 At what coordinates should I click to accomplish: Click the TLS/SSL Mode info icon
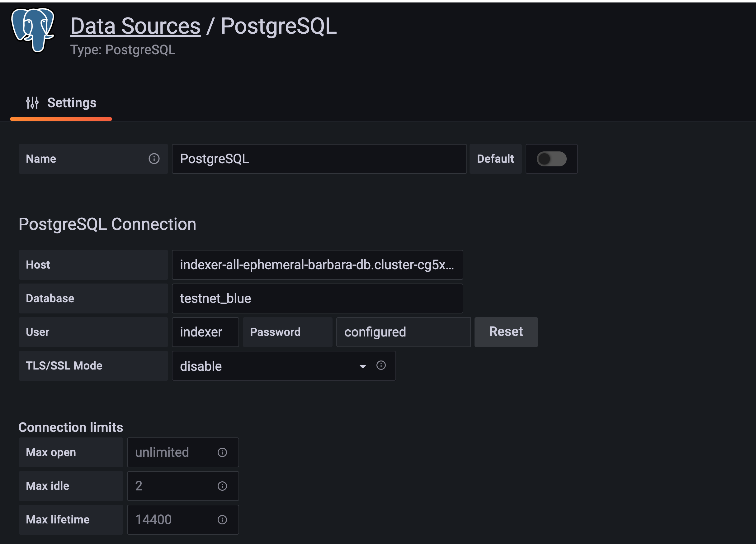click(381, 365)
